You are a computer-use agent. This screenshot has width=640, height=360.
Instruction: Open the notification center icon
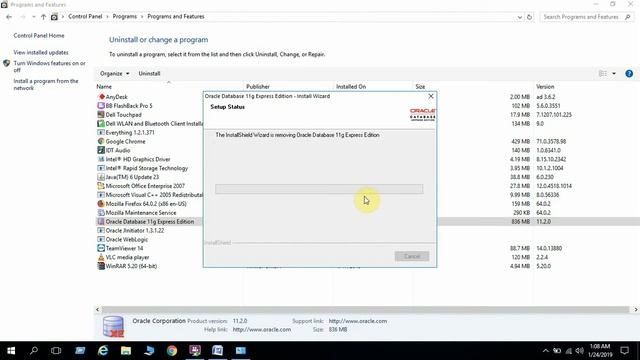coord(624,351)
